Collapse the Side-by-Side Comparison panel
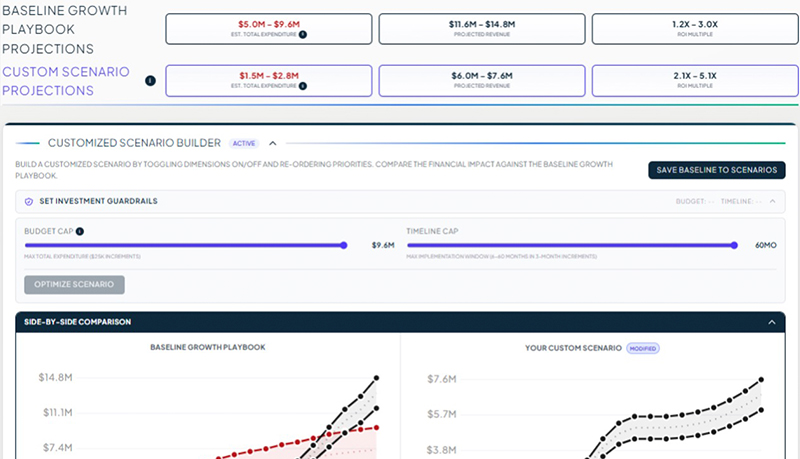This screenshot has height=459, width=800. pyautogui.click(x=771, y=322)
